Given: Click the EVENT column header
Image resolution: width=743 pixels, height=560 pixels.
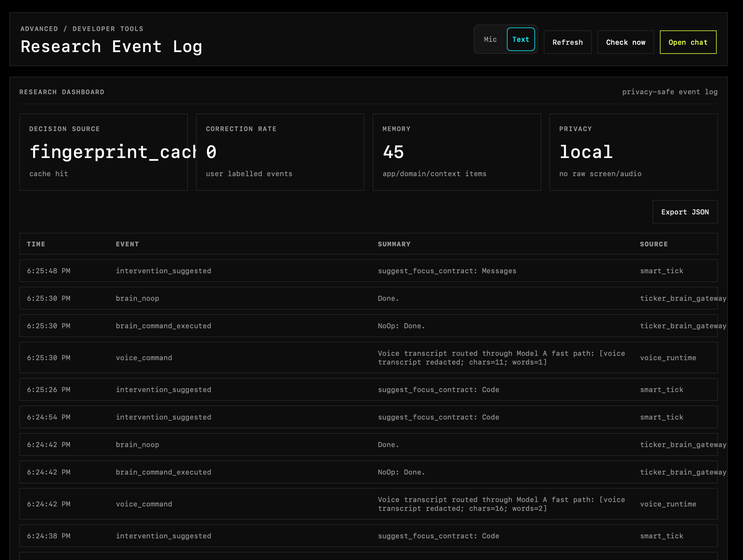Looking at the screenshot, I should 127,244.
